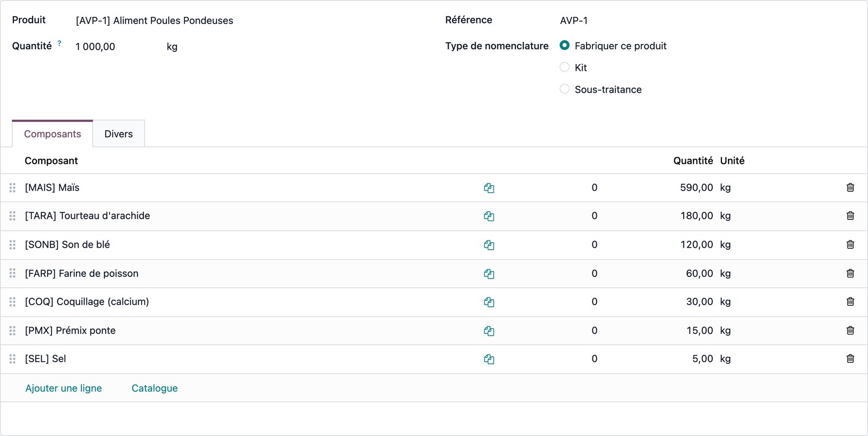Click the drag handle of Prémix ponte row
This screenshot has height=436, width=868.
(12, 331)
